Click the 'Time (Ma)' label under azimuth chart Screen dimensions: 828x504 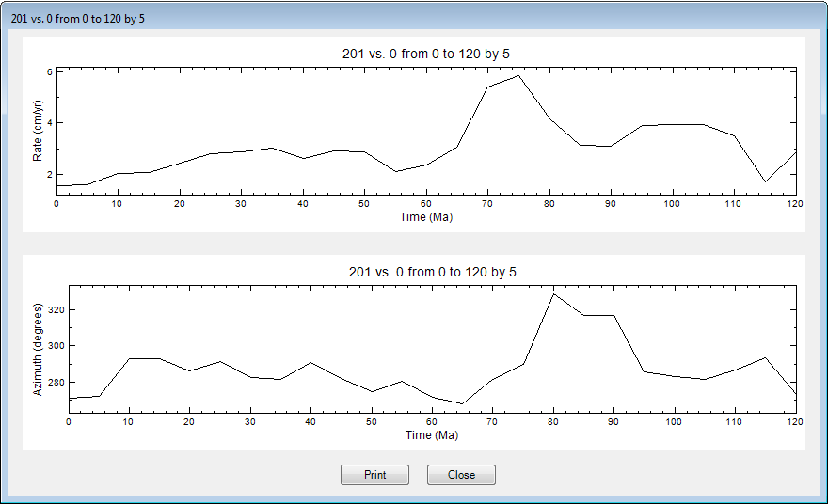(432, 434)
